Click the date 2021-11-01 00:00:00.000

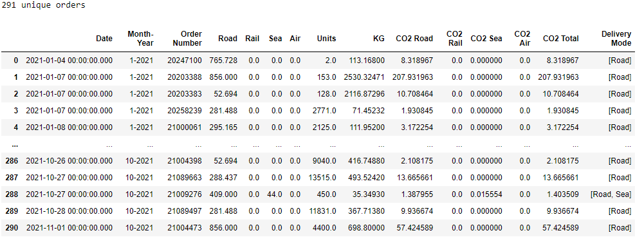click(69, 227)
